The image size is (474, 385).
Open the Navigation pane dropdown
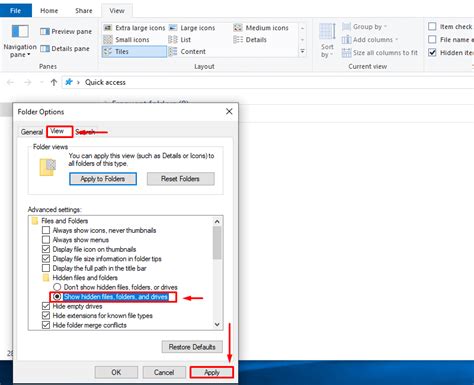pyautogui.click(x=20, y=41)
